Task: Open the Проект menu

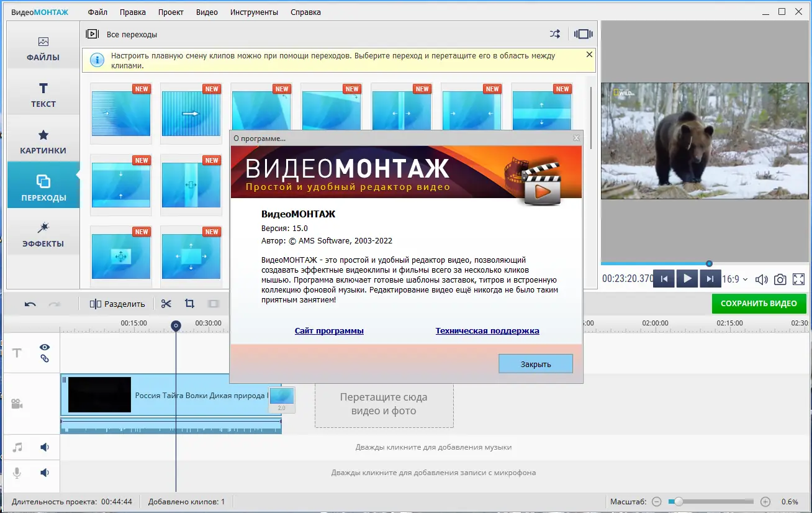Action: tap(171, 12)
